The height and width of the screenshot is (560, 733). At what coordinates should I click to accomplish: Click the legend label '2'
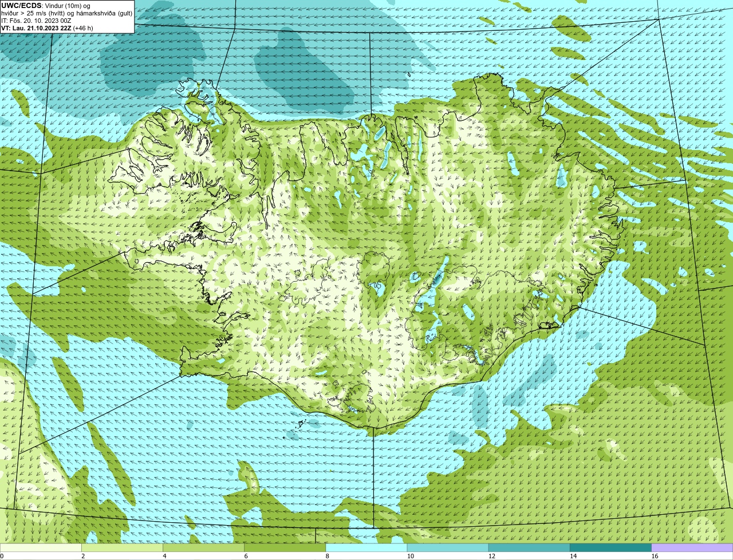tap(83, 556)
